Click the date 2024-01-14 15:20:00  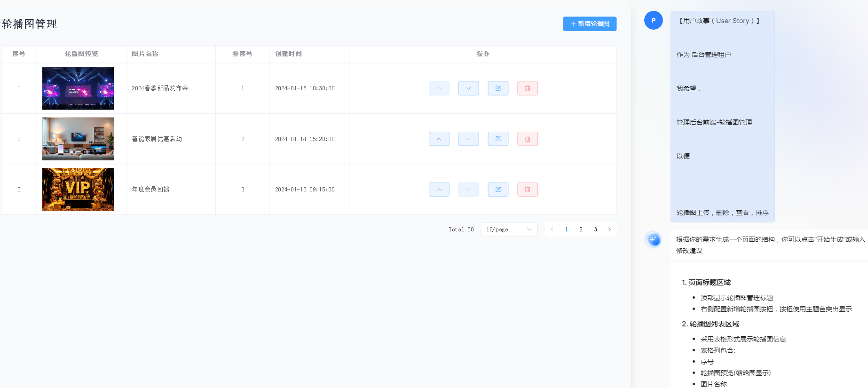coord(305,139)
